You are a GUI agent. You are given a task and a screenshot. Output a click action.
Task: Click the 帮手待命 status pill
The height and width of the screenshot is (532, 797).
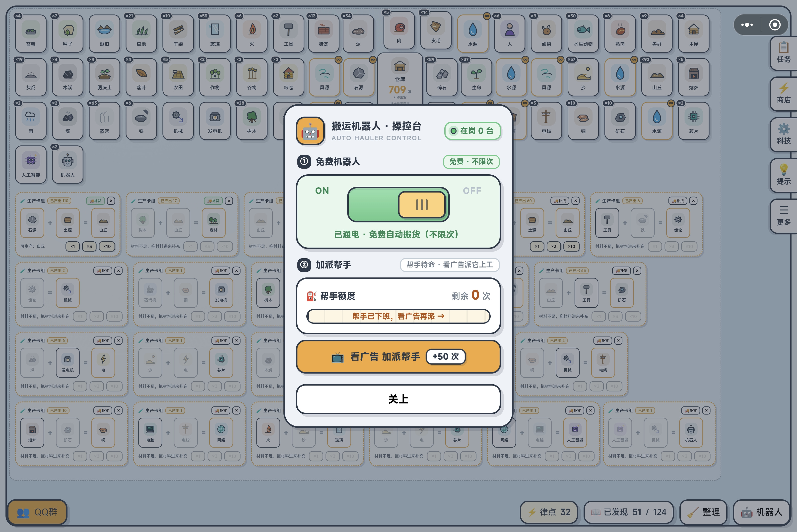pyautogui.click(x=450, y=265)
